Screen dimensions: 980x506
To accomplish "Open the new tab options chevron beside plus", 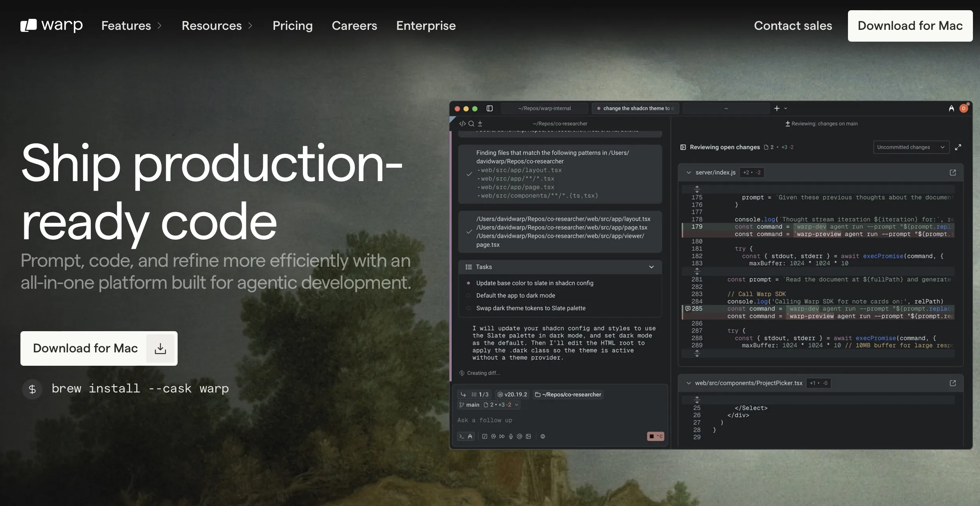I will [x=785, y=108].
